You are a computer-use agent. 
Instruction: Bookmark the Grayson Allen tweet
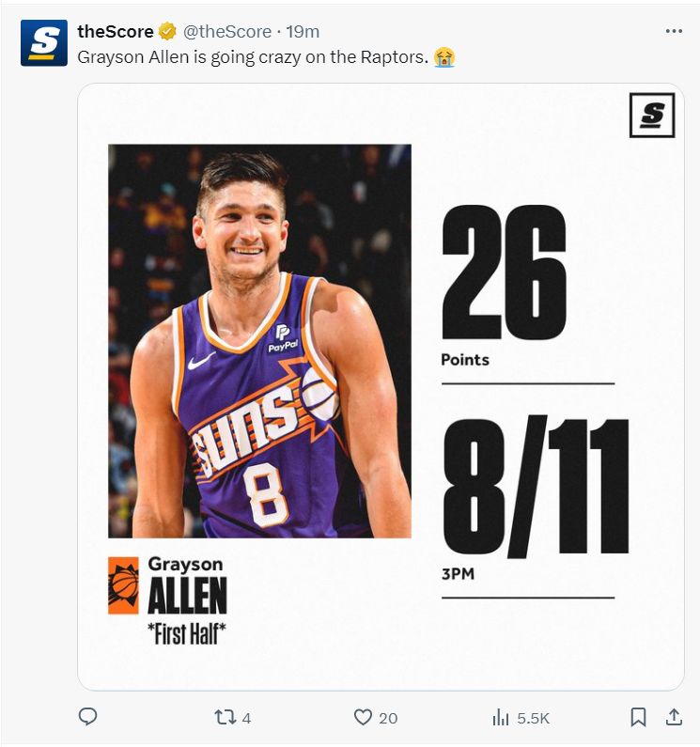tap(638, 717)
